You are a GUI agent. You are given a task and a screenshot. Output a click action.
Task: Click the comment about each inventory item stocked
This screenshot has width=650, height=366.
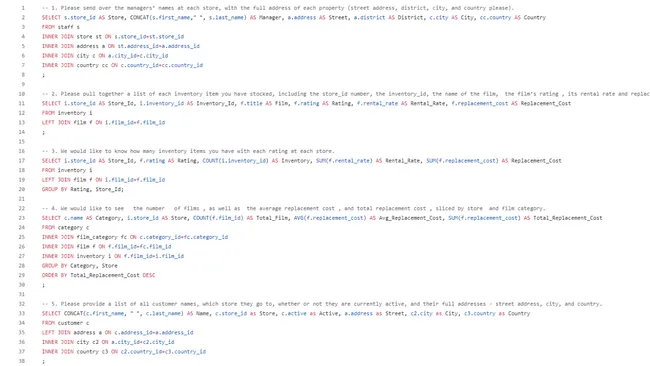coord(346,94)
